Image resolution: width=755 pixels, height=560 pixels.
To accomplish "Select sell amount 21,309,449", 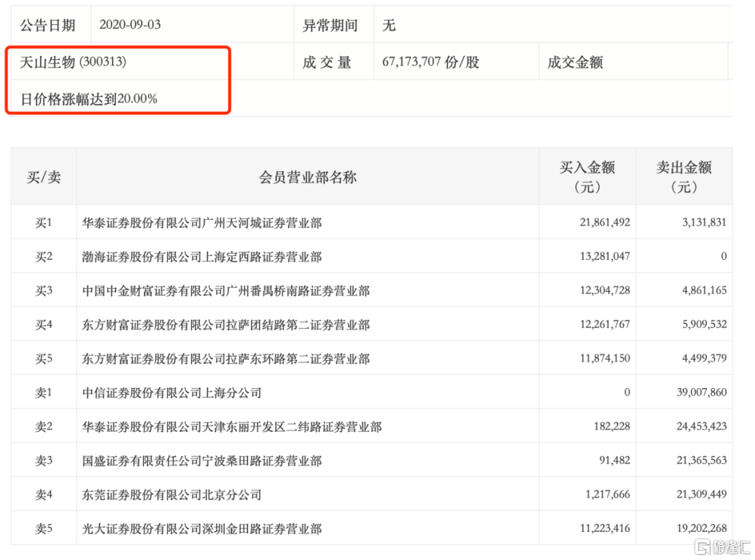I will pyautogui.click(x=702, y=494).
